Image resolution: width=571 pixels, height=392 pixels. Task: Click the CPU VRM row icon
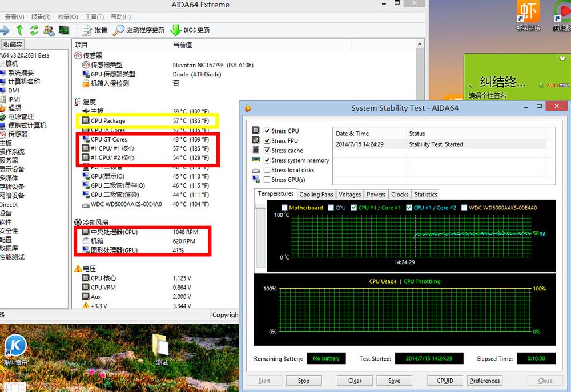coord(86,287)
